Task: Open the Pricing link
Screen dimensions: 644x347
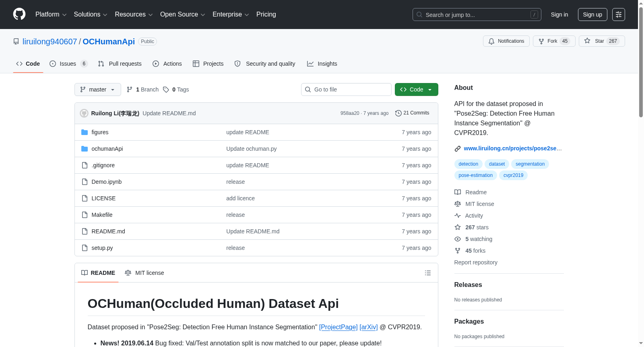Action: (x=266, y=15)
